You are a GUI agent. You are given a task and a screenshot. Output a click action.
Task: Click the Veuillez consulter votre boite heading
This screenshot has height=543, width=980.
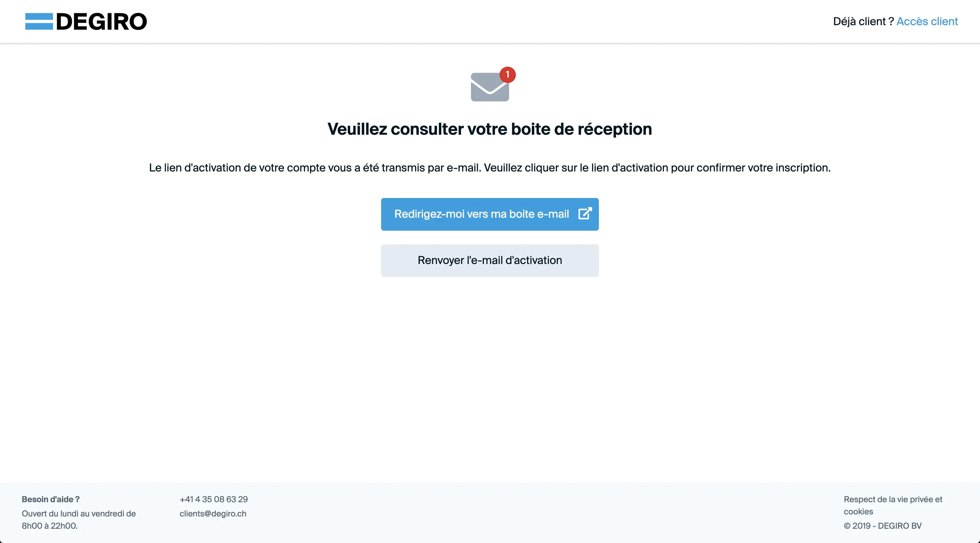490,129
